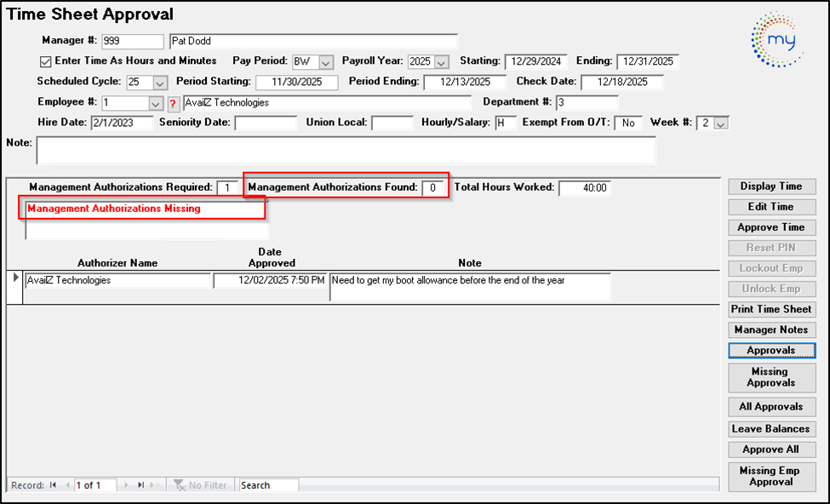Toggle Enter Time As Hours and Minutes checkbox

click(x=46, y=61)
